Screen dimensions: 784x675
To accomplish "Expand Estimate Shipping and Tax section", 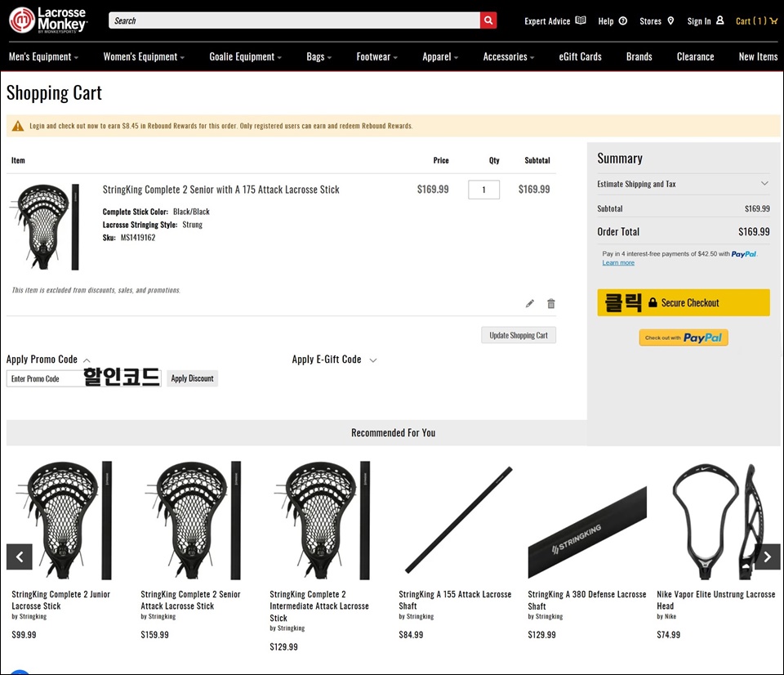I will [684, 184].
